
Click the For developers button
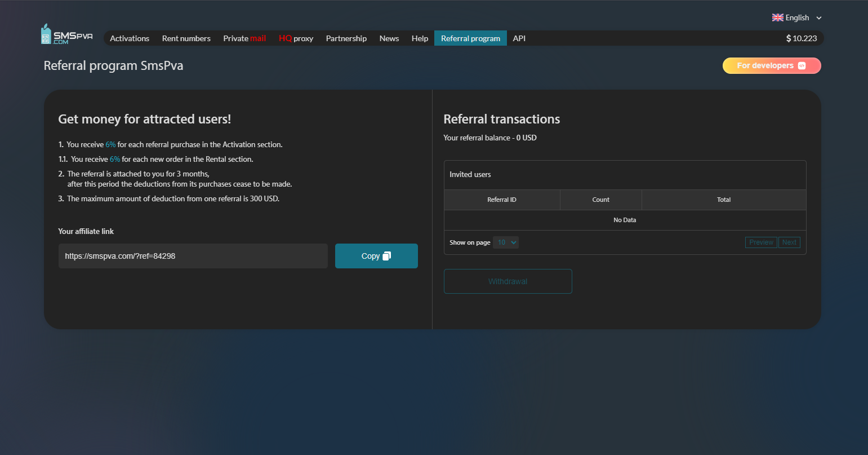(x=772, y=66)
